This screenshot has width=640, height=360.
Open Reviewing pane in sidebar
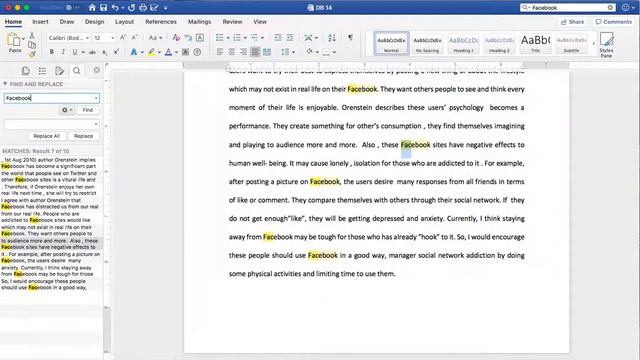click(59, 71)
